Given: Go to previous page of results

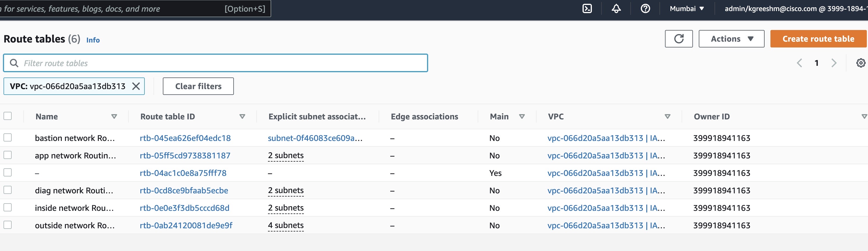Looking at the screenshot, I should 799,63.
